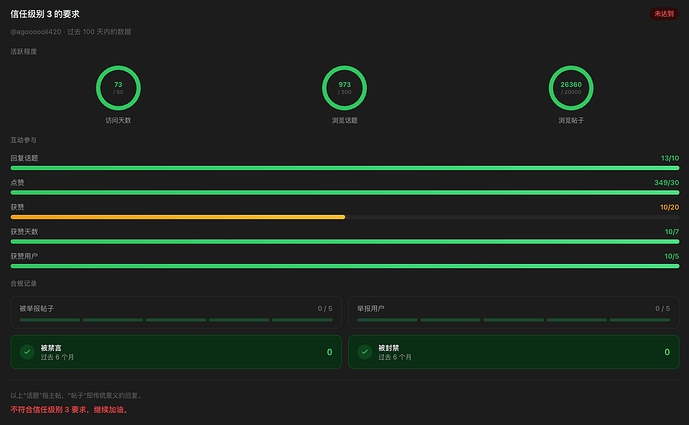Image resolution: width=689 pixels, height=425 pixels.
Task: Click the 被封禁 count of 0
Action: coord(667,352)
